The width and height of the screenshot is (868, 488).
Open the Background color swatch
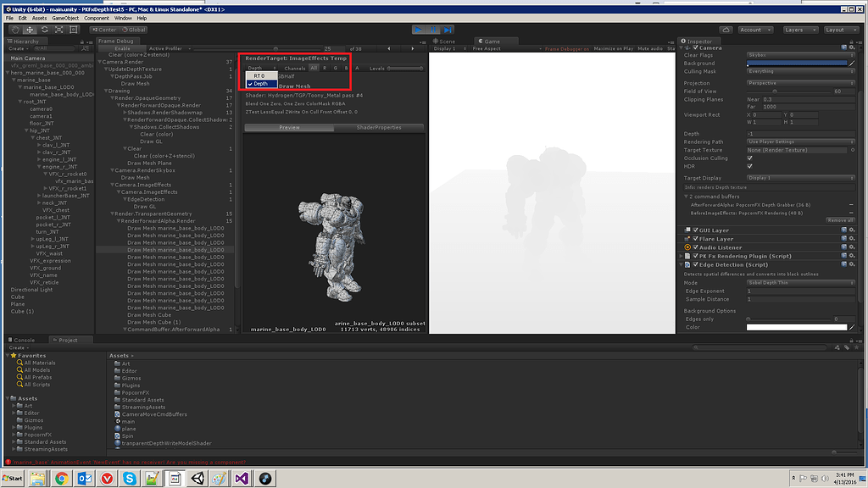coord(797,64)
